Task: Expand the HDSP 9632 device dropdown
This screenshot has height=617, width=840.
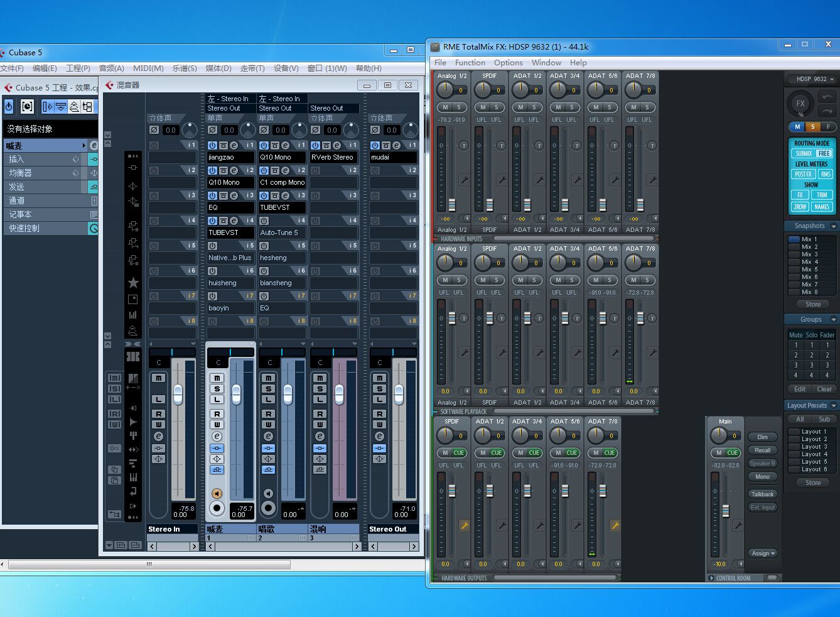Action: click(815, 79)
